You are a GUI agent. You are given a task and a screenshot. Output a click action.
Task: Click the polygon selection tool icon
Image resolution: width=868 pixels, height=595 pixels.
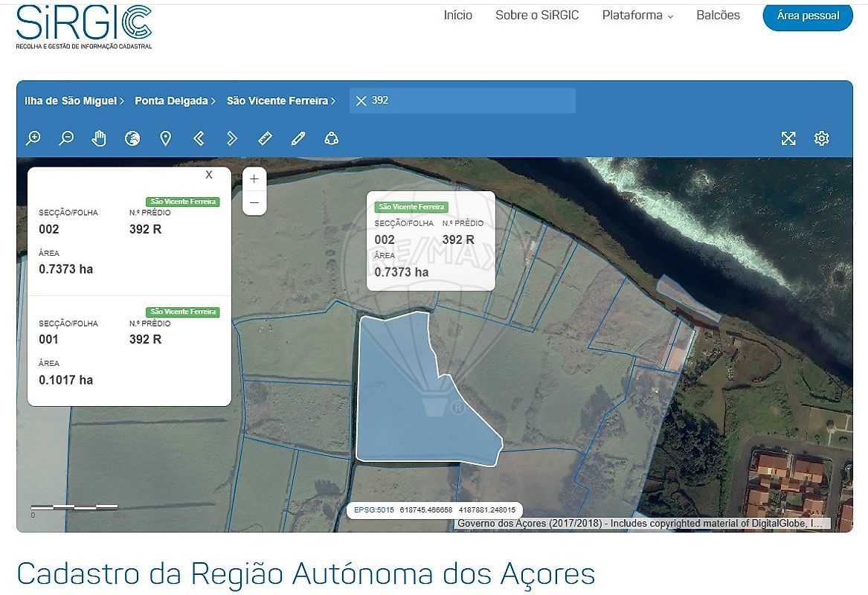click(332, 138)
